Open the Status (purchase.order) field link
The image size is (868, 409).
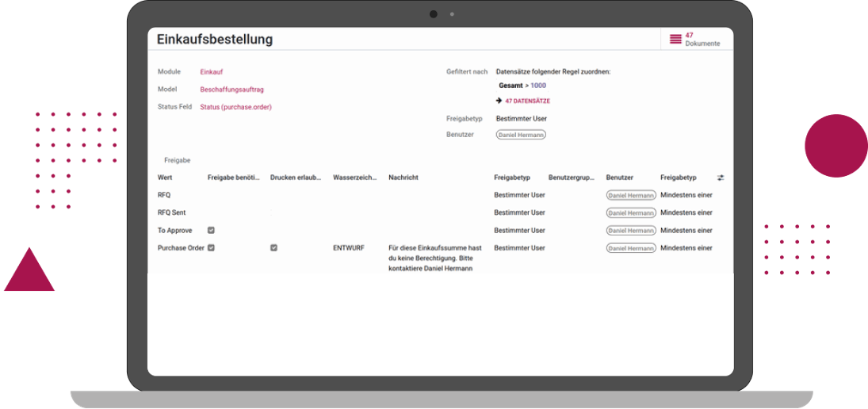point(235,107)
